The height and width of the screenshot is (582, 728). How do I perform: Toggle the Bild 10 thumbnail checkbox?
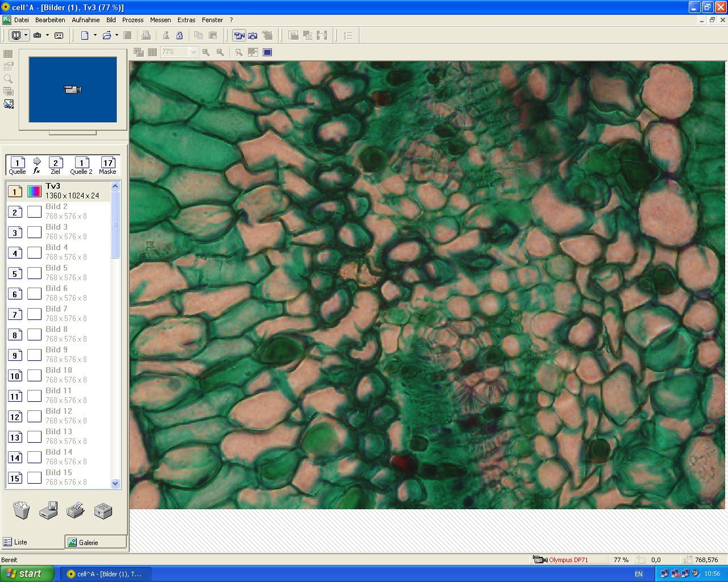pyautogui.click(x=35, y=375)
